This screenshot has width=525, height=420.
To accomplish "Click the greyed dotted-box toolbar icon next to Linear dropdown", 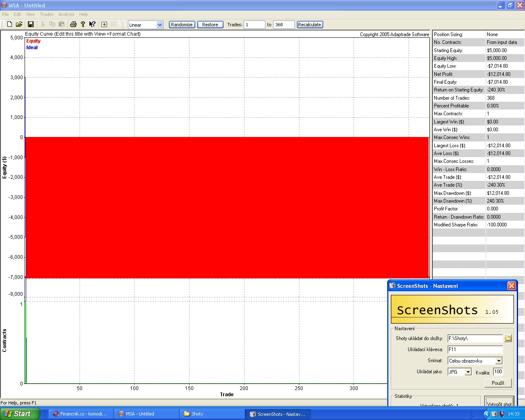I will 114,25.
